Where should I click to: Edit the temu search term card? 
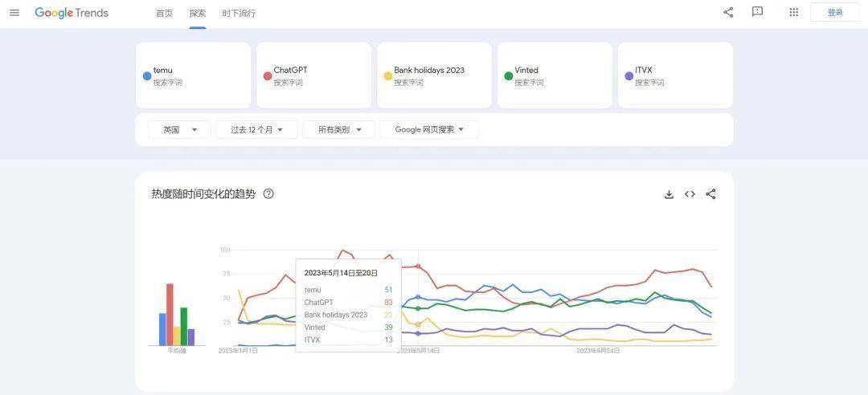coord(193,75)
